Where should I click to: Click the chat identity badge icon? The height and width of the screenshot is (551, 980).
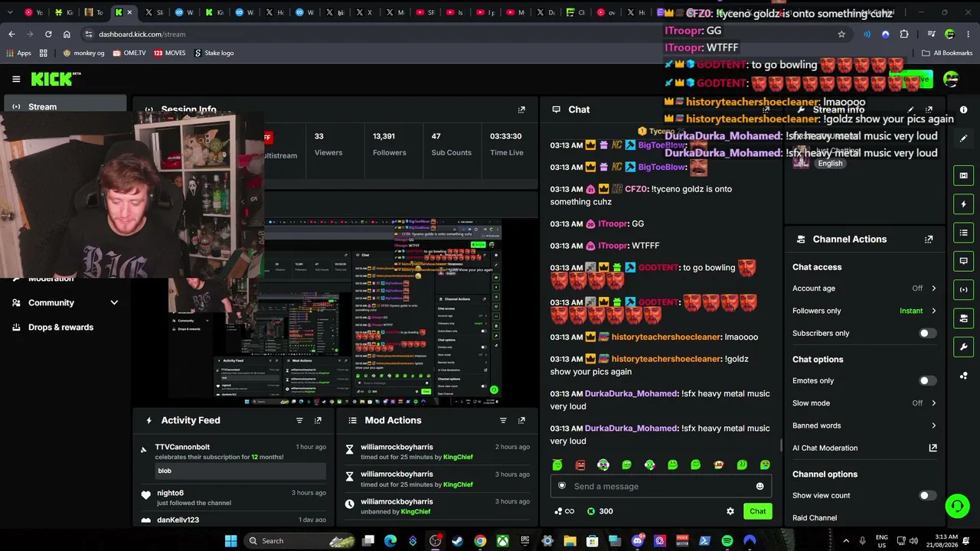[561, 486]
